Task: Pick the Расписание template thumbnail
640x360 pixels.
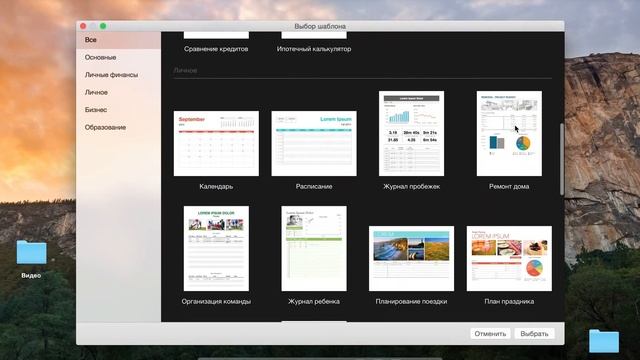Action: click(314, 143)
